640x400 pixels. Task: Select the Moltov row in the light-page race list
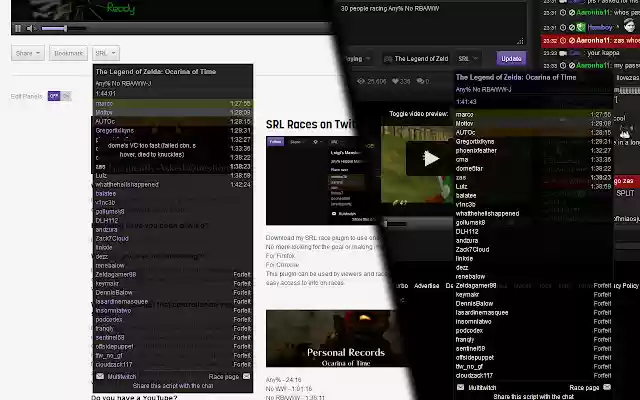tap(173, 113)
